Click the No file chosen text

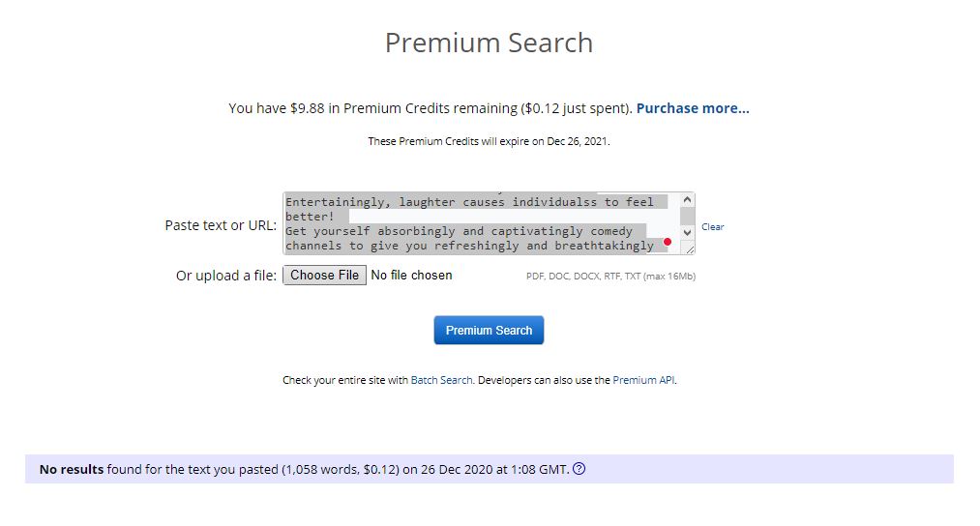(x=411, y=276)
